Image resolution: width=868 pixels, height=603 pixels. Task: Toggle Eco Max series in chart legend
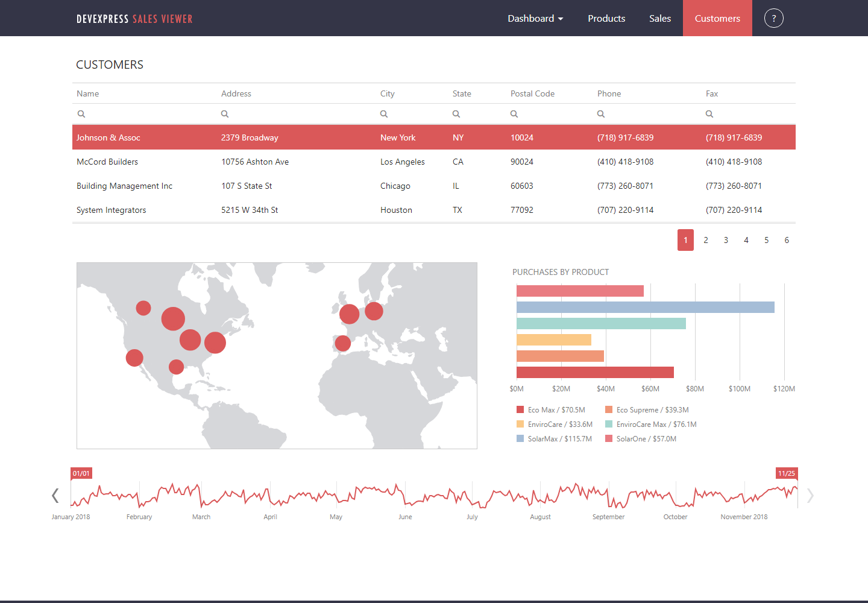coord(550,410)
